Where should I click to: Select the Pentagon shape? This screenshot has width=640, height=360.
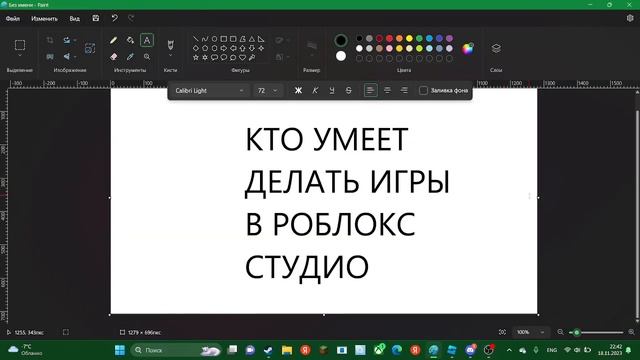[205, 48]
